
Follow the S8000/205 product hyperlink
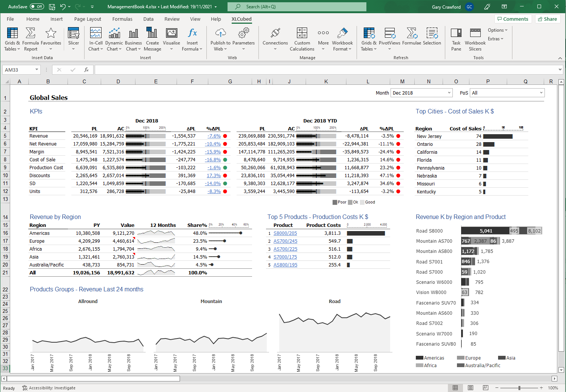285,233
